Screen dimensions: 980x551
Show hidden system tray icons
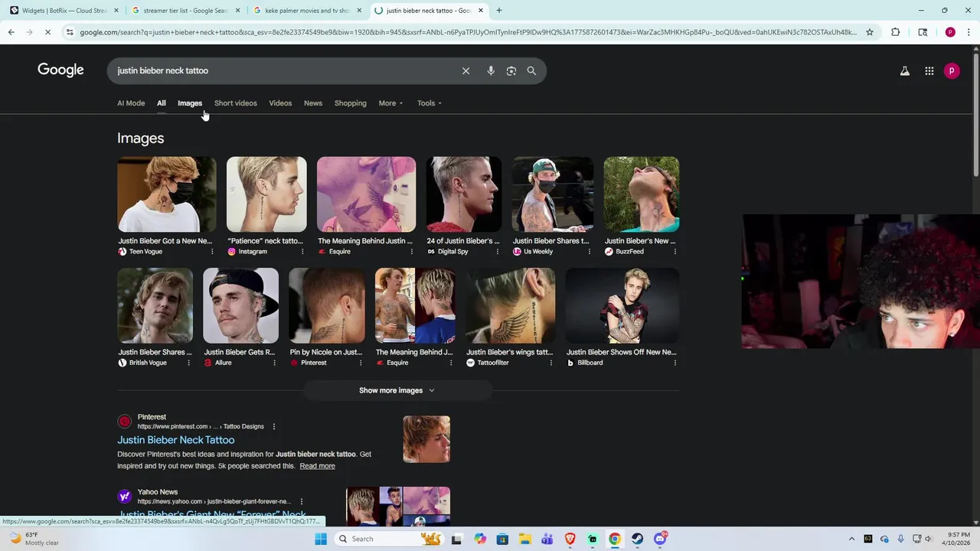[852, 539]
